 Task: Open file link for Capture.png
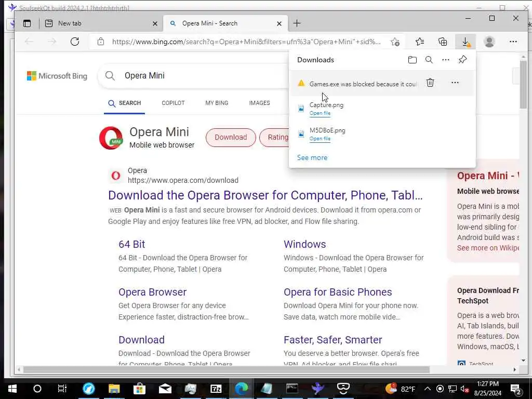[x=320, y=113]
